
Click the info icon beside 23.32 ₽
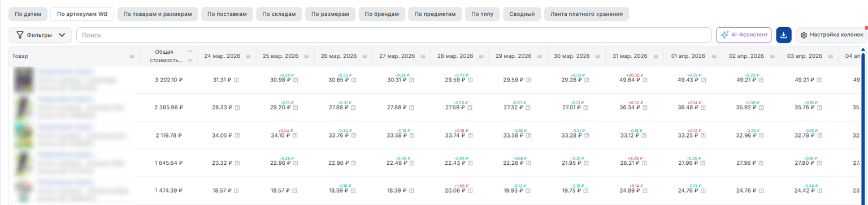click(x=237, y=163)
